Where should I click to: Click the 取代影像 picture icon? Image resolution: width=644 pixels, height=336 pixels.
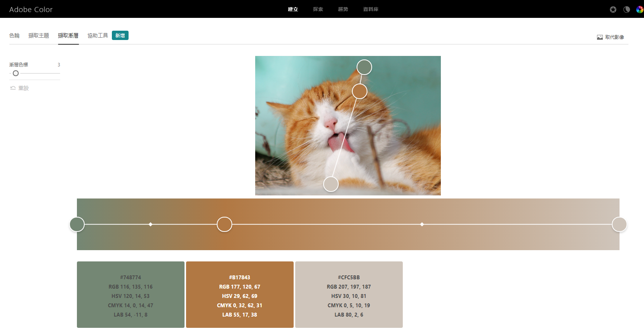coord(600,37)
